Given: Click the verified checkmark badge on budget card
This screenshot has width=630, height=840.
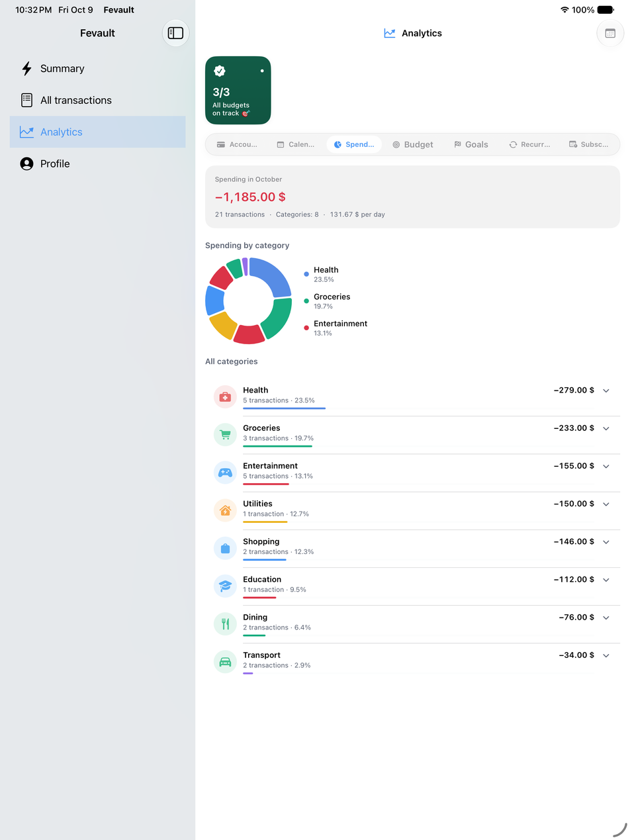Looking at the screenshot, I should coord(220,71).
